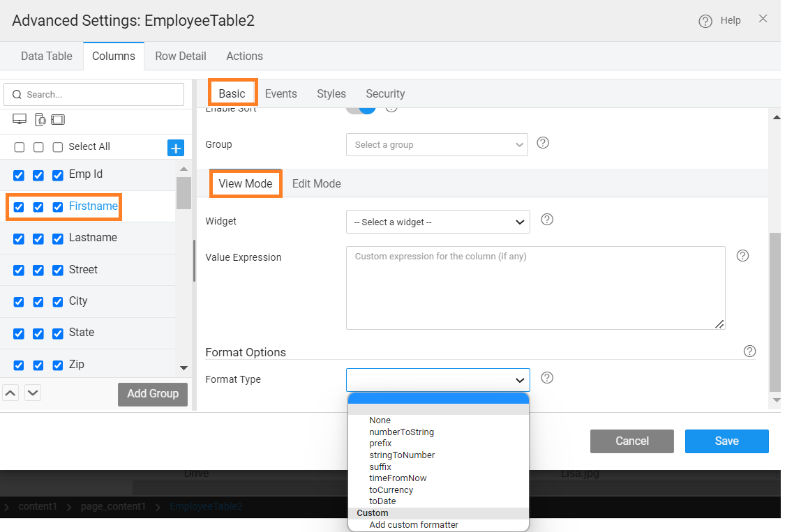Toggle the Select All checkbox
This screenshot has height=532, width=801.
[x=58, y=147]
